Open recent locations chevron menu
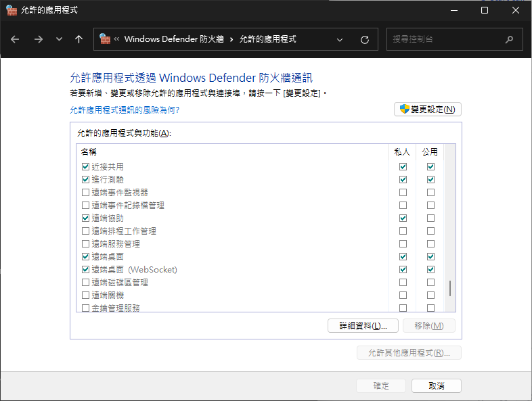This screenshot has width=532, height=401. 59,39
